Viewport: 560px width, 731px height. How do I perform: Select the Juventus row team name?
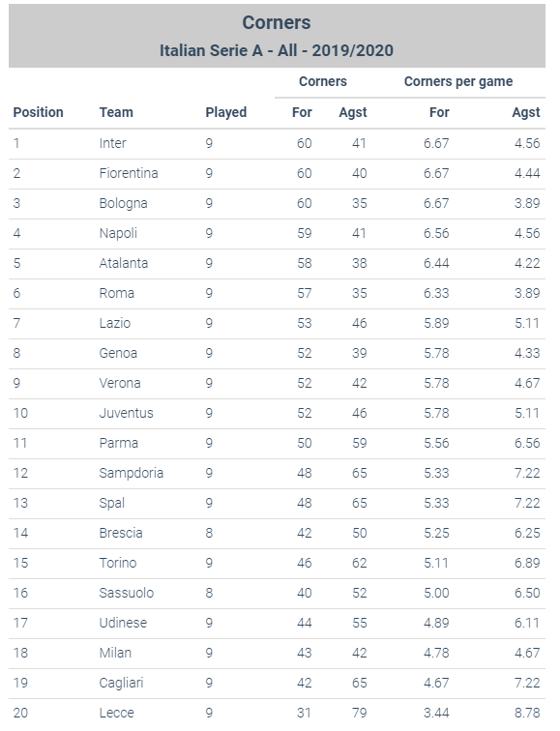coord(126,413)
